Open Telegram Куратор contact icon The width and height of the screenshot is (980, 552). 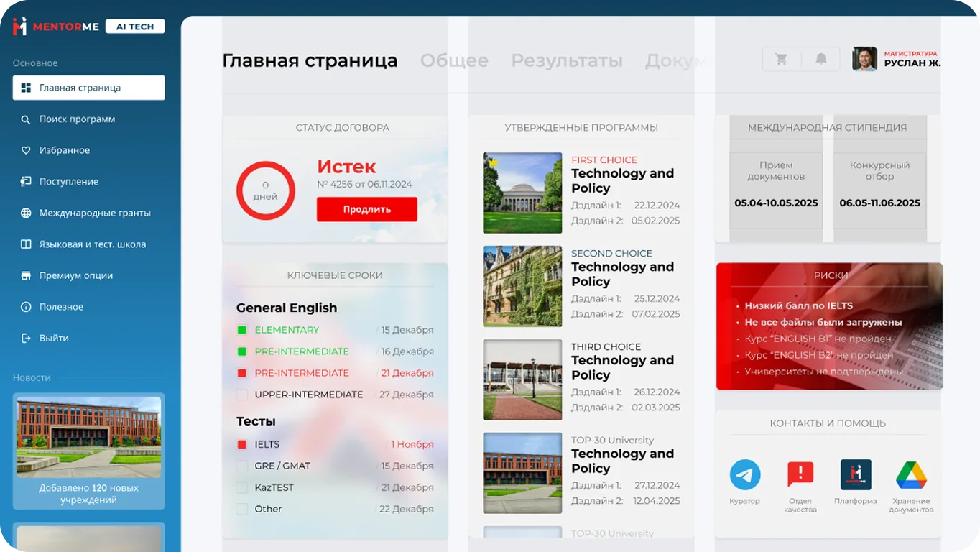click(745, 475)
